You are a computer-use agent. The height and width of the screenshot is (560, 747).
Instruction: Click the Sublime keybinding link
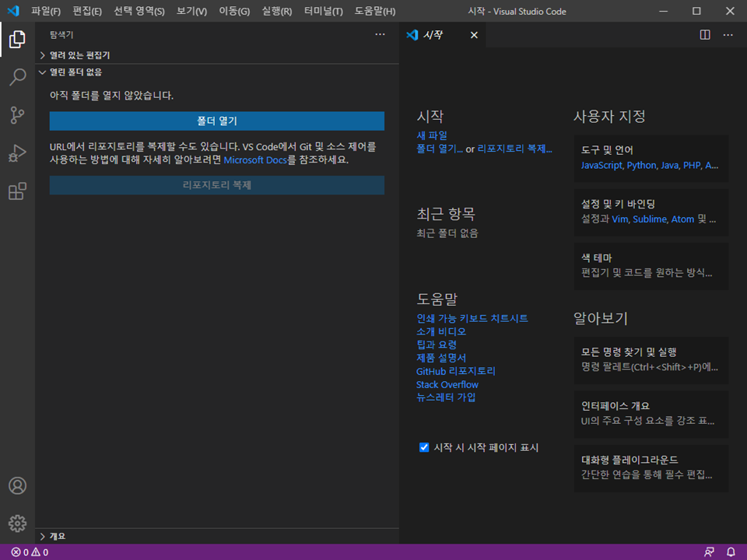click(649, 219)
